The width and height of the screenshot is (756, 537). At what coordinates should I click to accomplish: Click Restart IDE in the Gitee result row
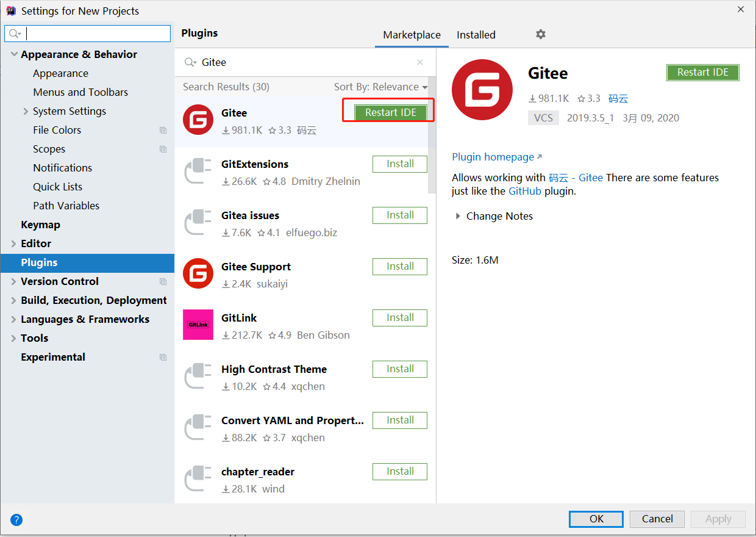click(391, 112)
